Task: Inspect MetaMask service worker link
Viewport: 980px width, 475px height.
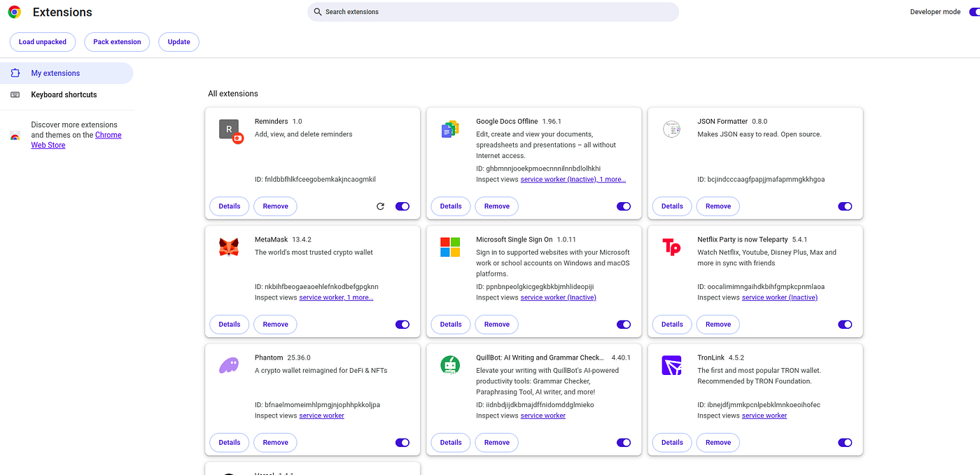Action: pos(336,298)
